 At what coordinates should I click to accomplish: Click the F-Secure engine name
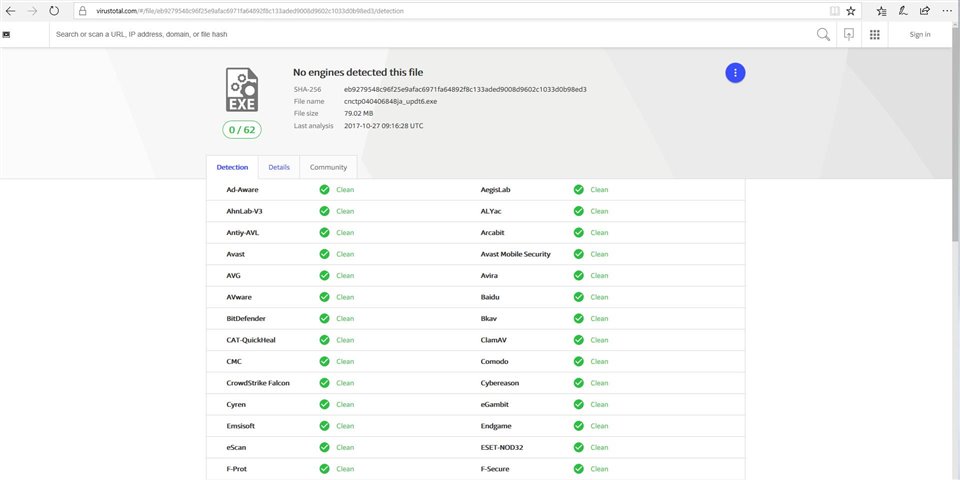[495, 469]
